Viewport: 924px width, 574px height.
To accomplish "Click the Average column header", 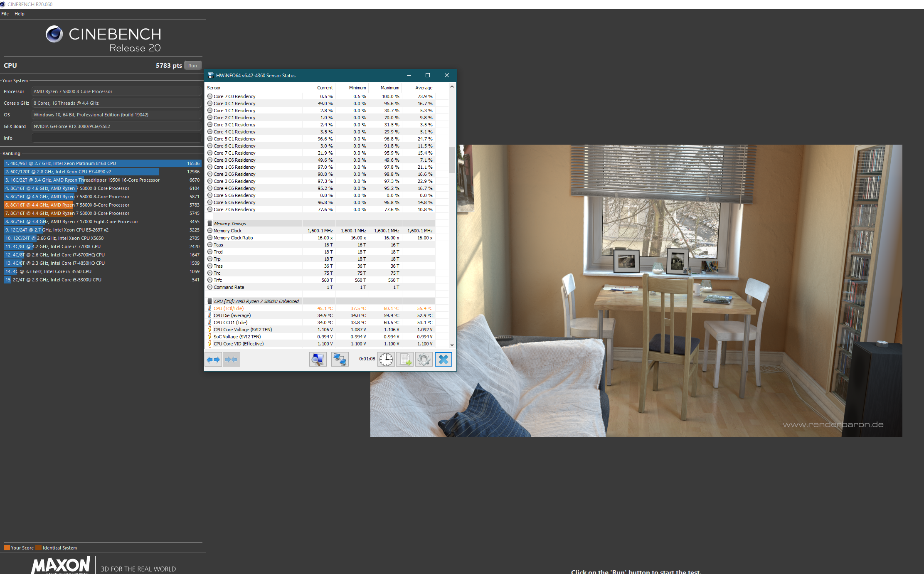I will (x=419, y=88).
